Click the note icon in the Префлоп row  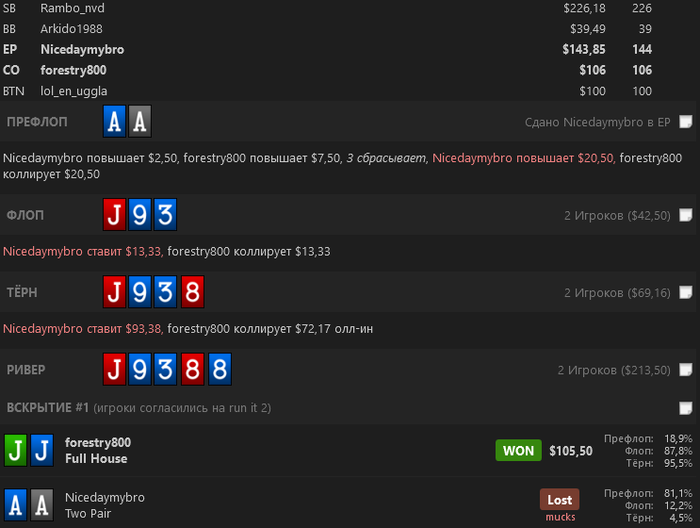tap(685, 122)
